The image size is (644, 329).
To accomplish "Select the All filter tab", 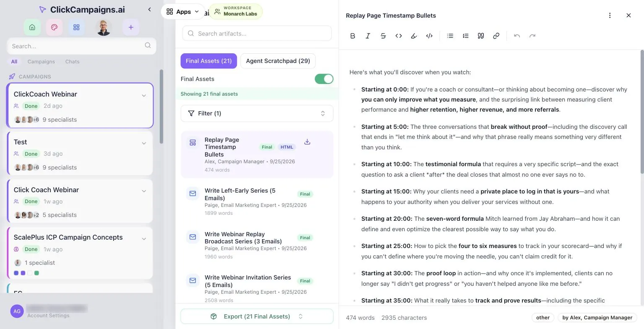I will [x=14, y=62].
